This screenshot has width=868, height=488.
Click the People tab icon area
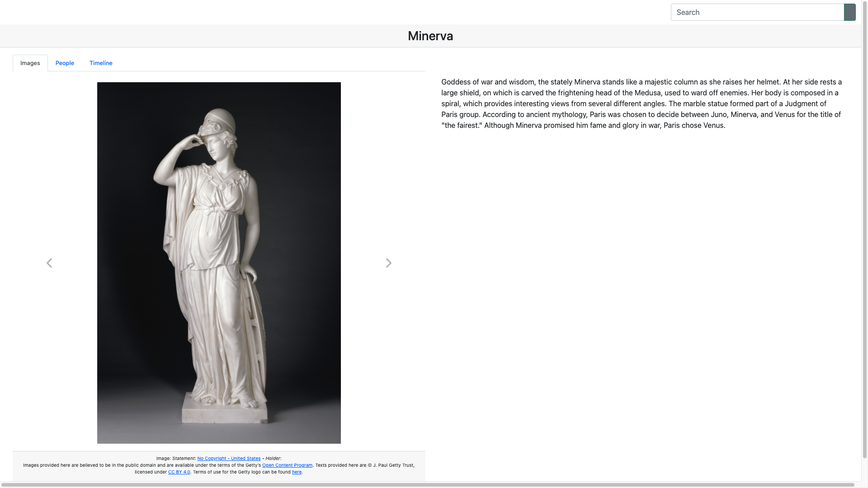coord(64,62)
